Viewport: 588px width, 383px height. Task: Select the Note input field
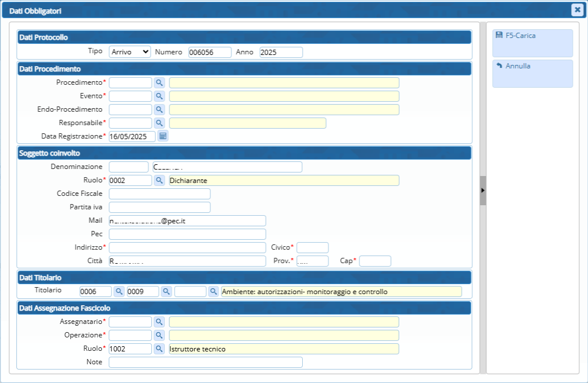coord(205,362)
